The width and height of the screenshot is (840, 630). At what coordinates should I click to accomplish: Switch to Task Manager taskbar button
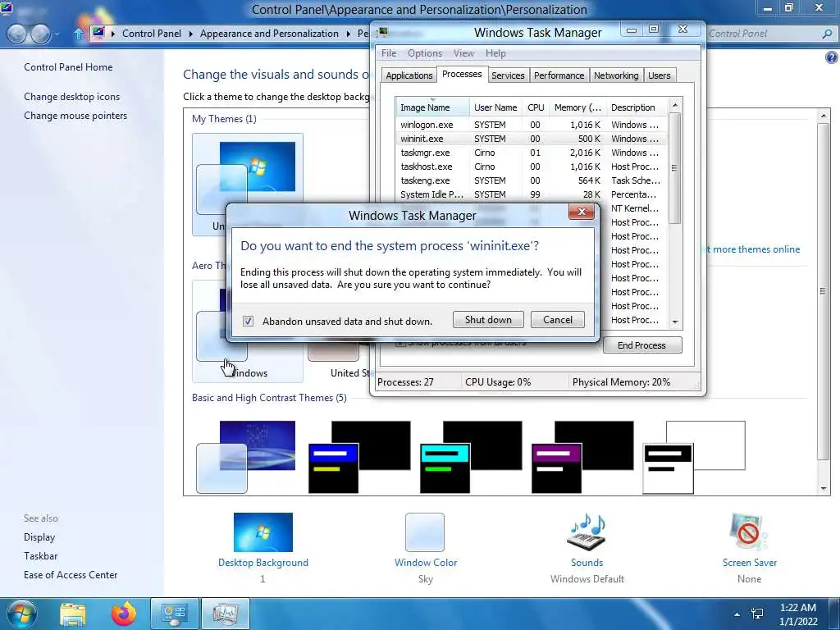point(226,614)
